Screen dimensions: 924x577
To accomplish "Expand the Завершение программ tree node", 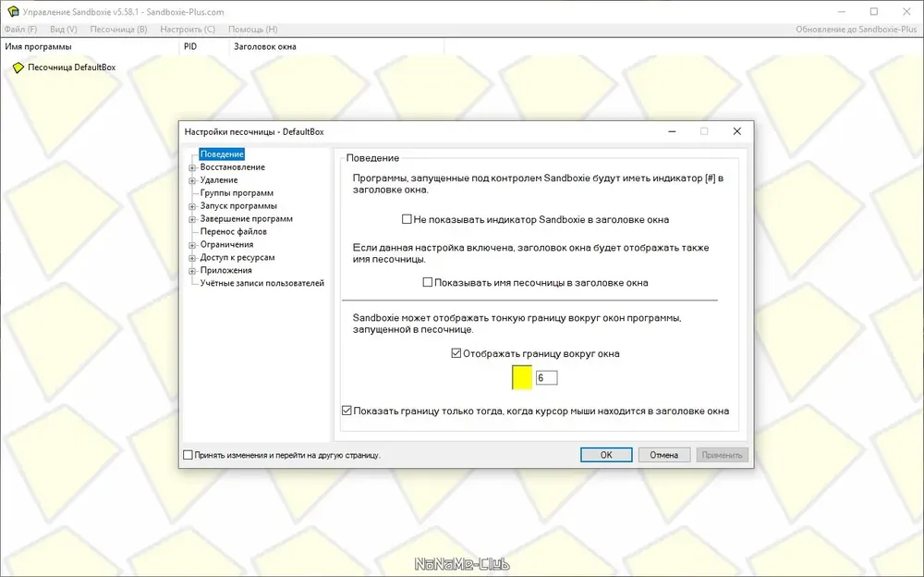I will (192, 219).
